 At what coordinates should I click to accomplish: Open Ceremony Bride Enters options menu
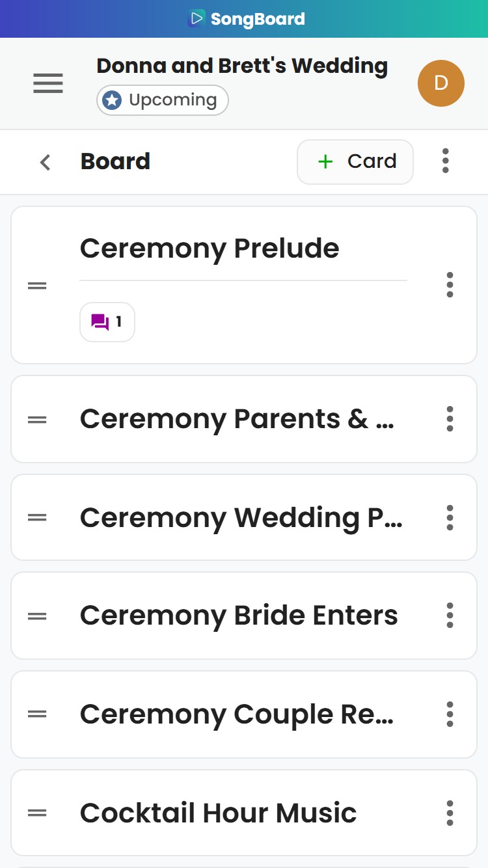(x=450, y=616)
